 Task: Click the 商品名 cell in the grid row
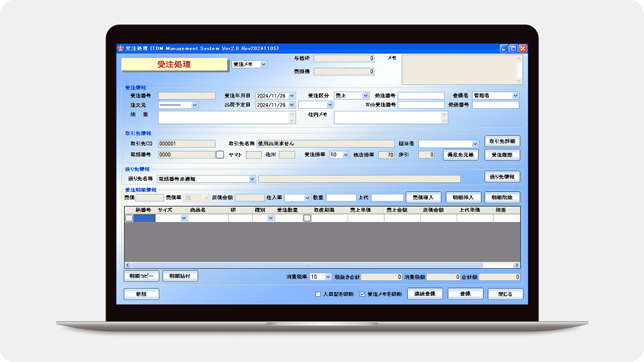pos(208,218)
